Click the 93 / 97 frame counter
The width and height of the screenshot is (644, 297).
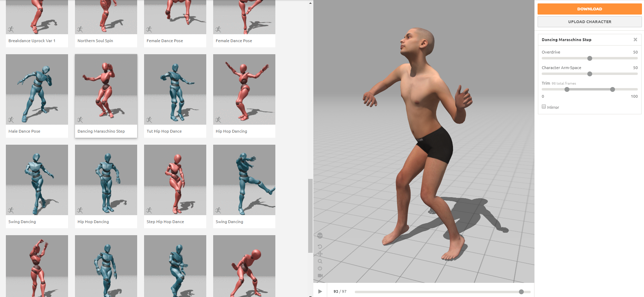[x=340, y=291]
